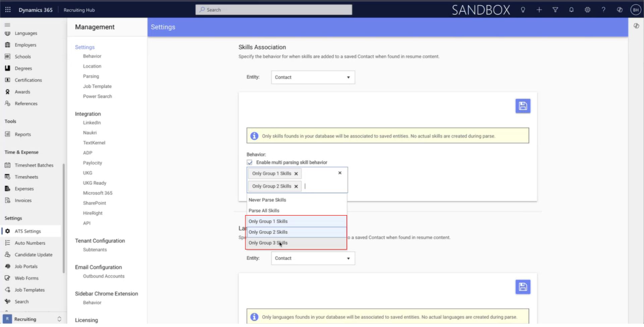Save the Skills Association settings
Screen dimensions: 644x327
point(523,106)
